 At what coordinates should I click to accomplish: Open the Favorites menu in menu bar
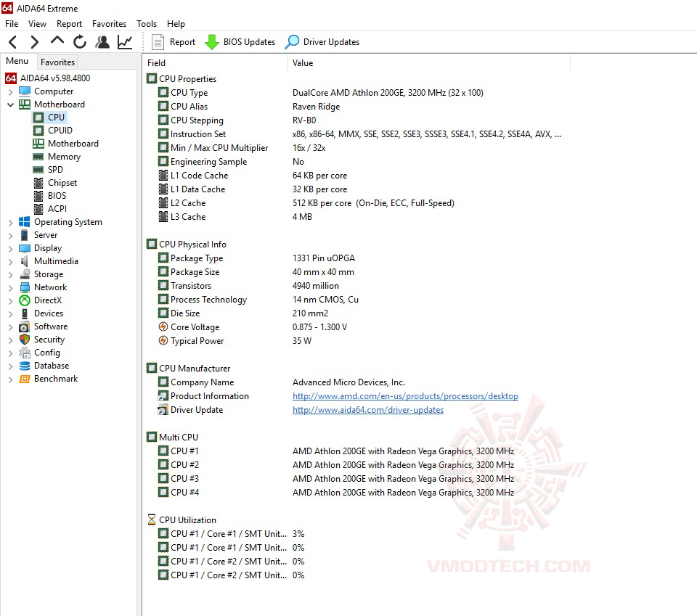click(110, 24)
